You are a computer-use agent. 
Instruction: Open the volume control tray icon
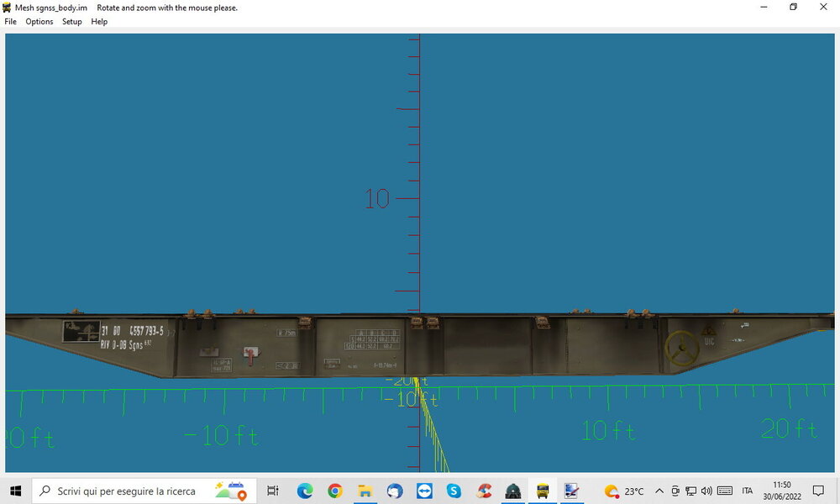[706, 491]
